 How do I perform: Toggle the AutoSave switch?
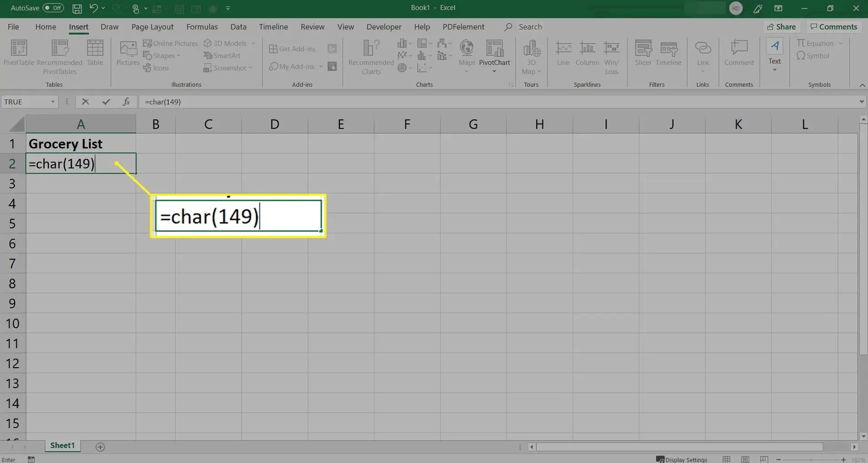pyautogui.click(x=54, y=8)
